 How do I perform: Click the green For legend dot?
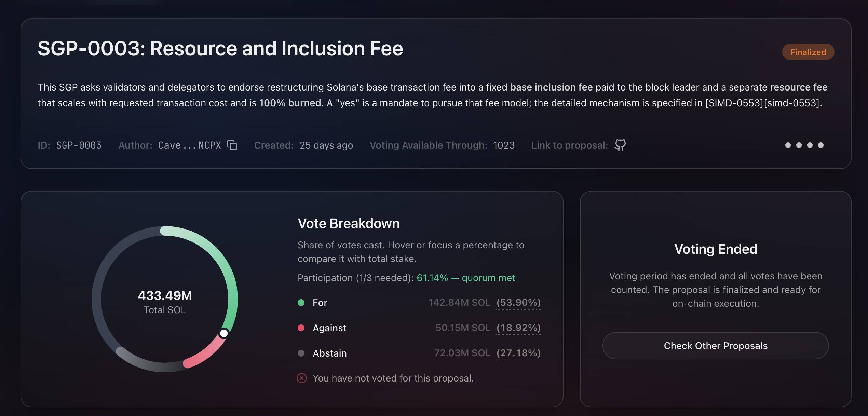click(301, 303)
